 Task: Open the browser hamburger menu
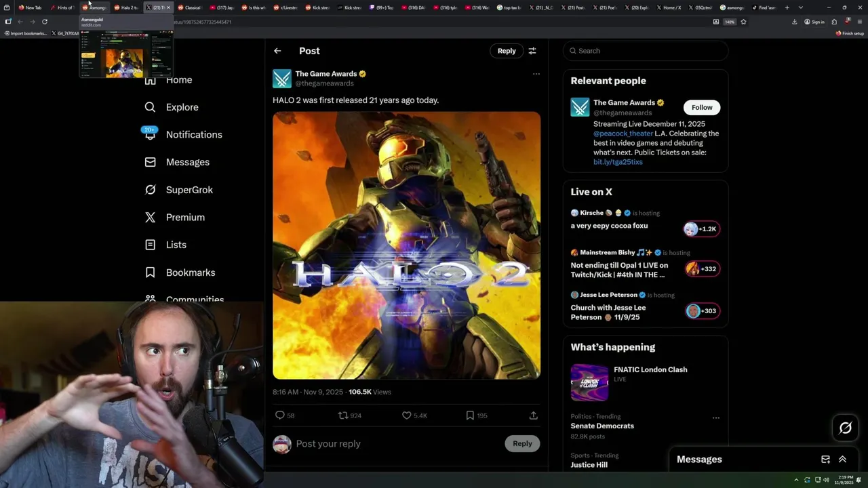point(859,22)
